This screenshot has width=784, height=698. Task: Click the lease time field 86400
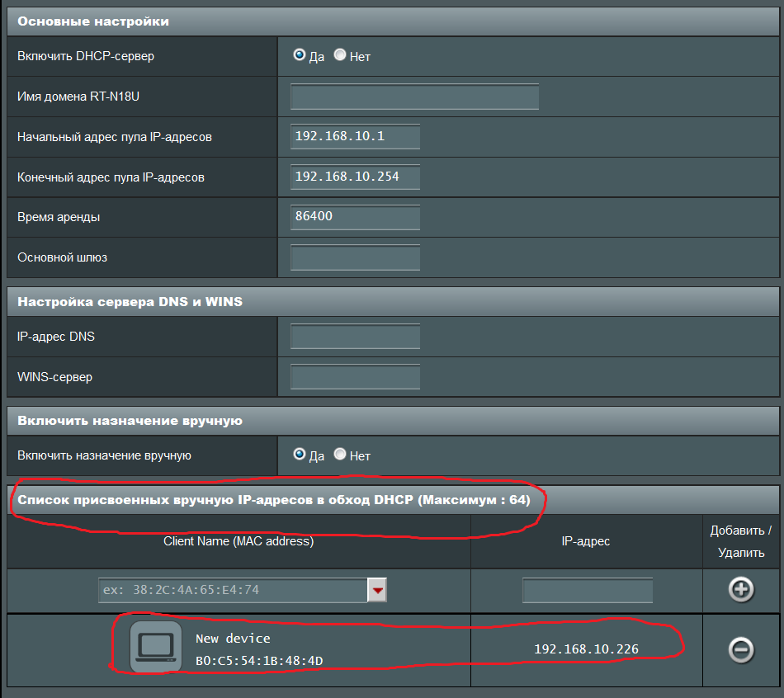[355, 217]
